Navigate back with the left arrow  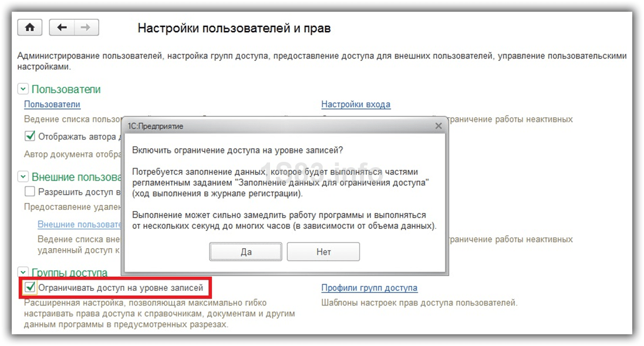[x=62, y=28]
